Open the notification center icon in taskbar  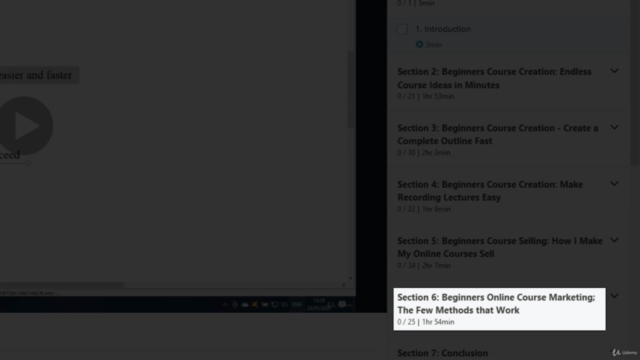pos(342,304)
